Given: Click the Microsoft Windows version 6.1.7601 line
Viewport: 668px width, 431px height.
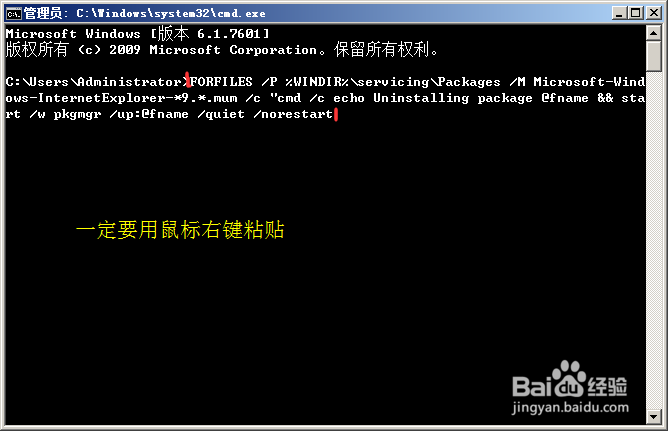Looking at the screenshot, I should point(137,33).
